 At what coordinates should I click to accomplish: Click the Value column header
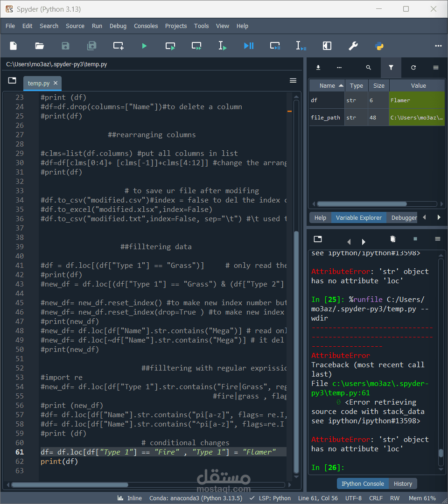pos(418,86)
